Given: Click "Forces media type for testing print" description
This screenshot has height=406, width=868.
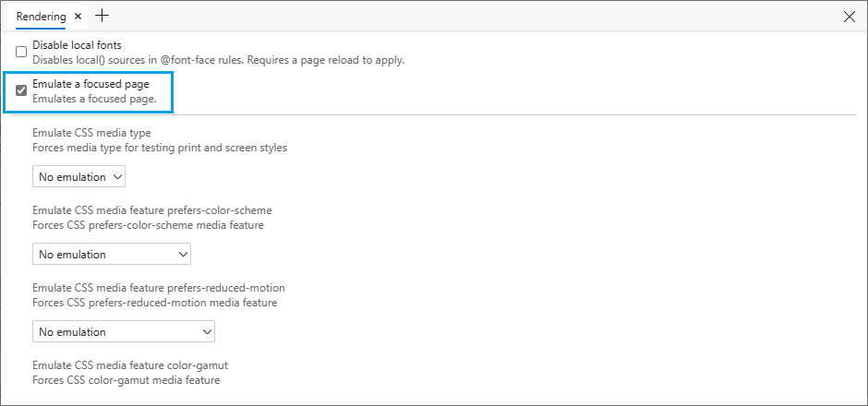Looking at the screenshot, I should coord(159,148).
